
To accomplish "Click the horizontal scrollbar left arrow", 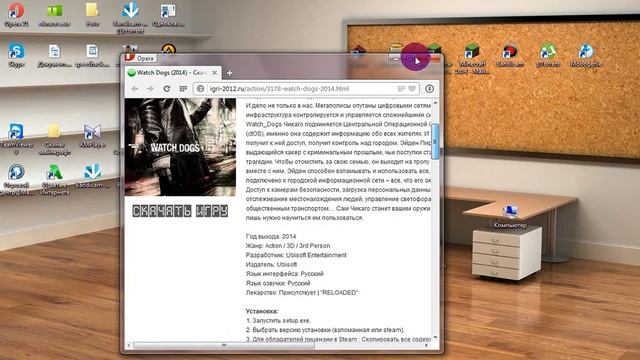I will 129,345.
